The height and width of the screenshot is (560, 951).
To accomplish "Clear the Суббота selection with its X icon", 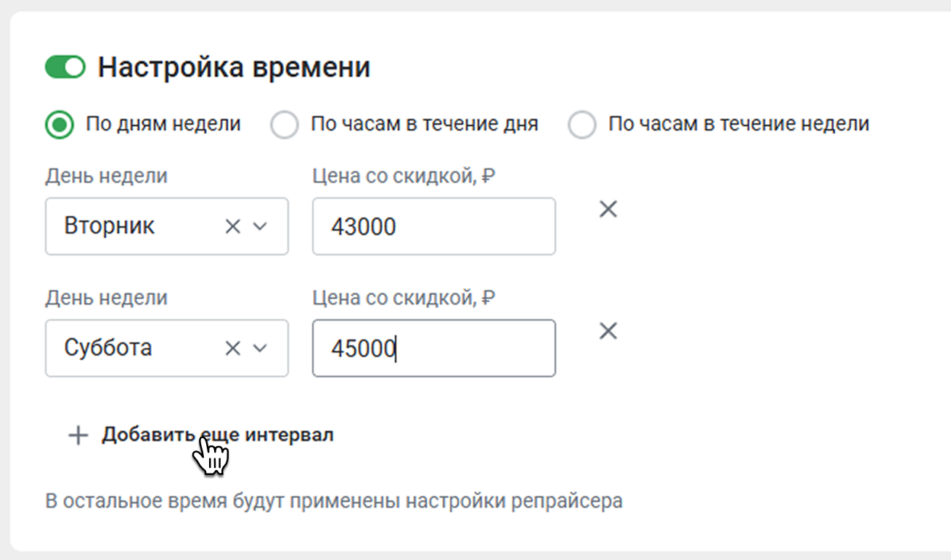I will (x=232, y=348).
